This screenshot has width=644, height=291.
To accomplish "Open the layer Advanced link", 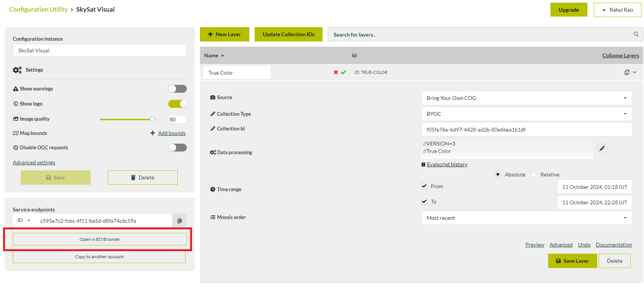I will (561, 245).
